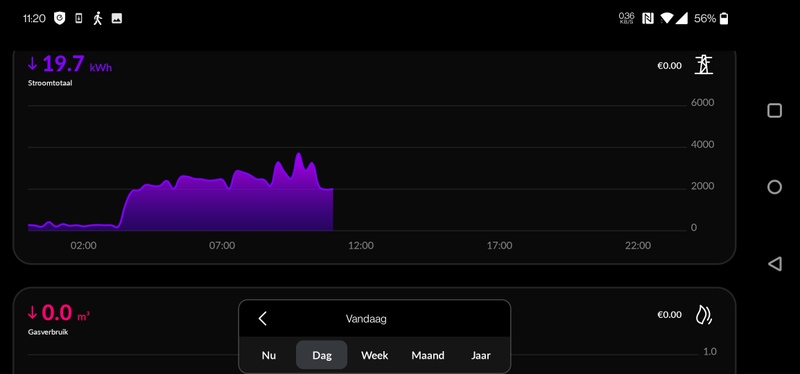Screen dimensions: 800x374
Task: Tap the Vandaag date label
Action: click(x=366, y=319)
